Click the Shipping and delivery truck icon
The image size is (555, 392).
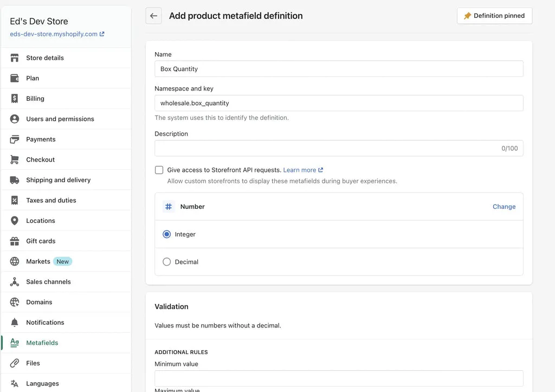click(x=15, y=180)
